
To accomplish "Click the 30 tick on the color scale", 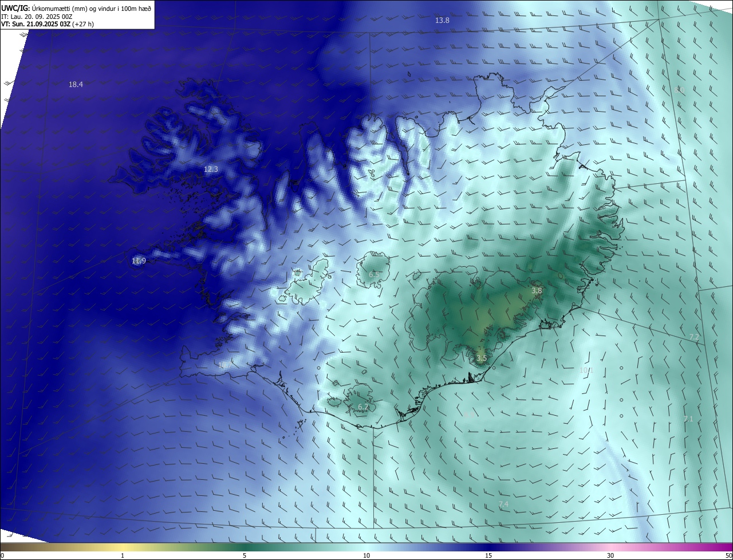I will 610,555.
